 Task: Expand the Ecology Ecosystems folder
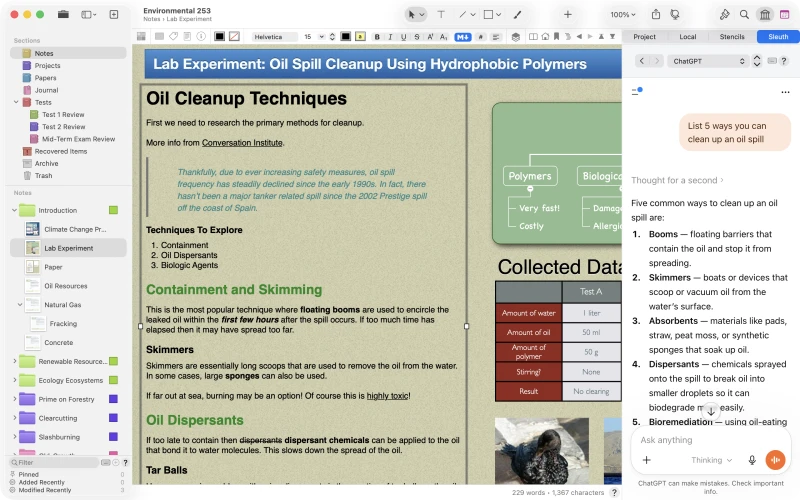point(14,380)
